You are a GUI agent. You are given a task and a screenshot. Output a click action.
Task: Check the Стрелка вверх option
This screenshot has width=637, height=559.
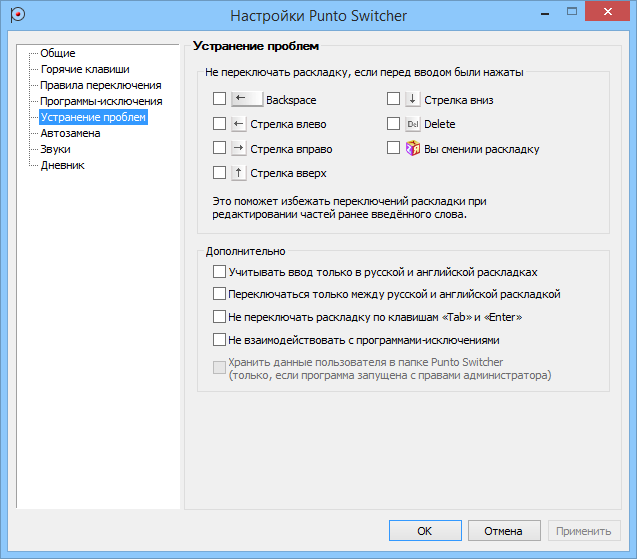pos(219,173)
